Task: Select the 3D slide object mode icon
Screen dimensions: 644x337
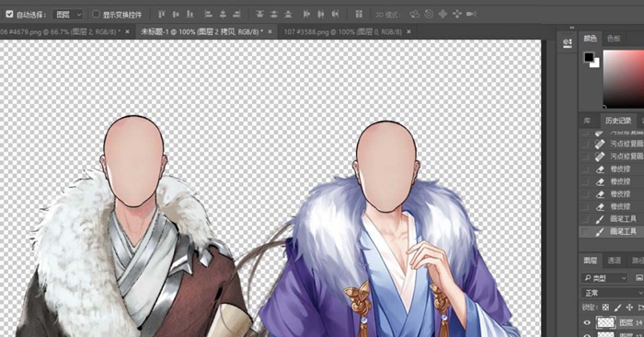Action: coord(456,15)
